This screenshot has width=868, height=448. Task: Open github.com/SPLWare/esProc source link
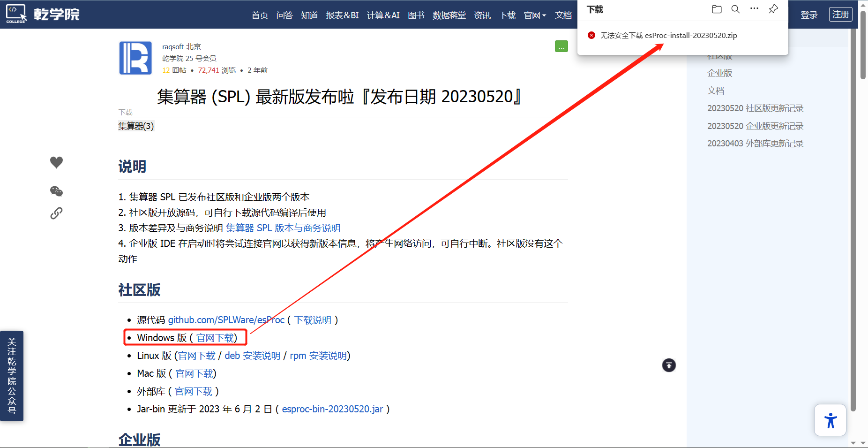click(226, 320)
